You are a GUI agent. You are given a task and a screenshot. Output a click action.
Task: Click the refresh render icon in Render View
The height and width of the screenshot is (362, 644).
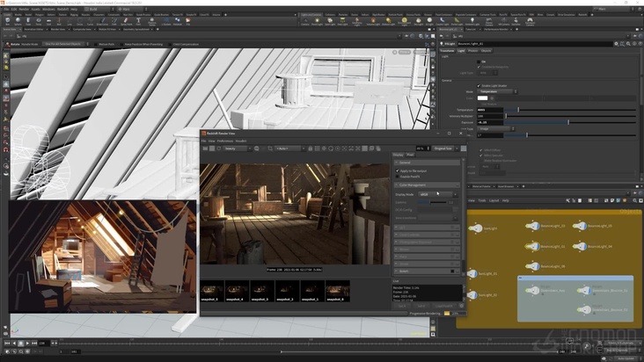(x=219, y=148)
